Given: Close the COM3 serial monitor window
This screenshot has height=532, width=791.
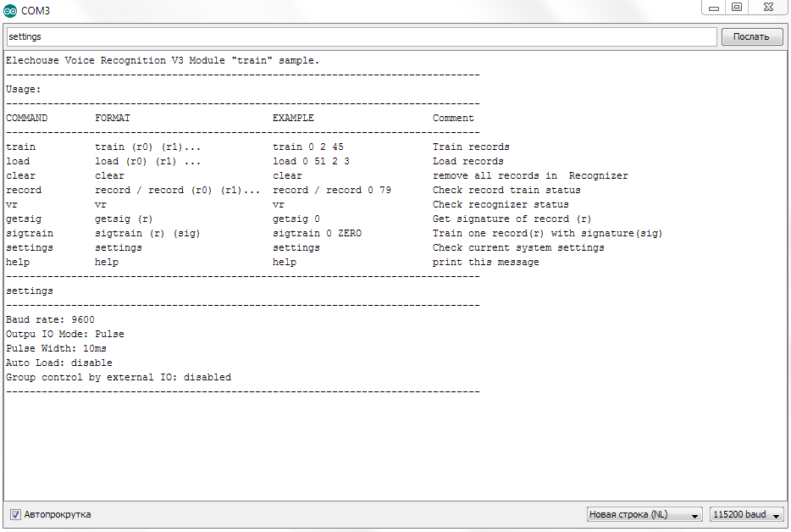Looking at the screenshot, I should [768, 8].
